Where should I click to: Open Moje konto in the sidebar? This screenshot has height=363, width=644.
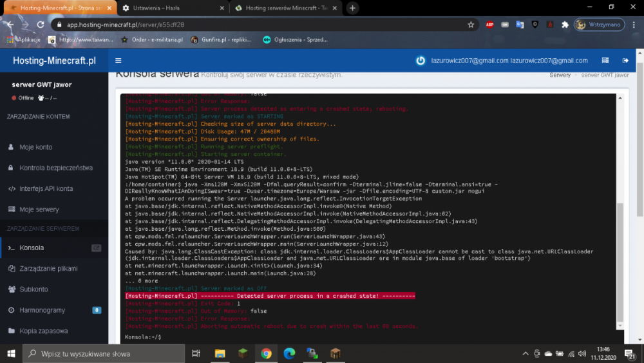pos(35,147)
